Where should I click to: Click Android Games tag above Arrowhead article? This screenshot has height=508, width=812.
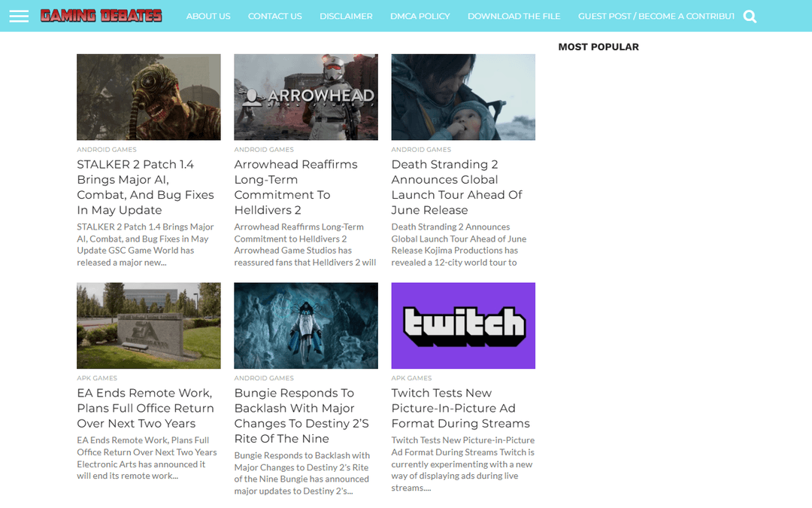pos(264,149)
